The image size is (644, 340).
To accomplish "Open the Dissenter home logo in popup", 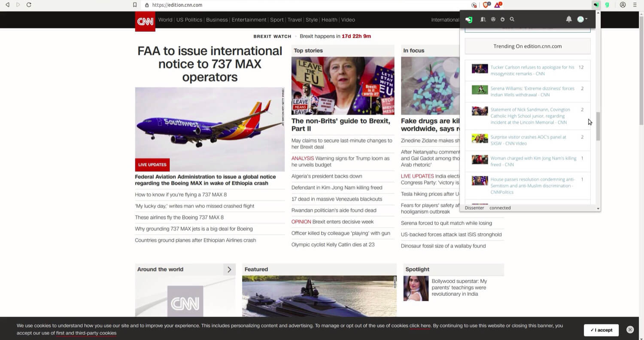I will 469,19.
